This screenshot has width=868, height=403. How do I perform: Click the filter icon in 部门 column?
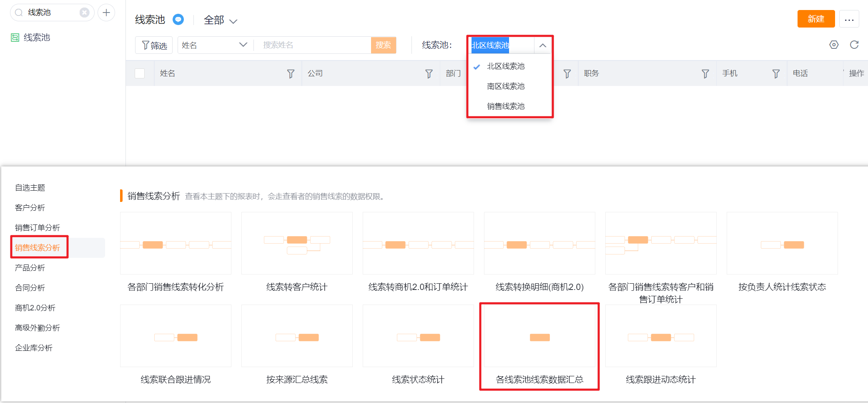tap(567, 74)
